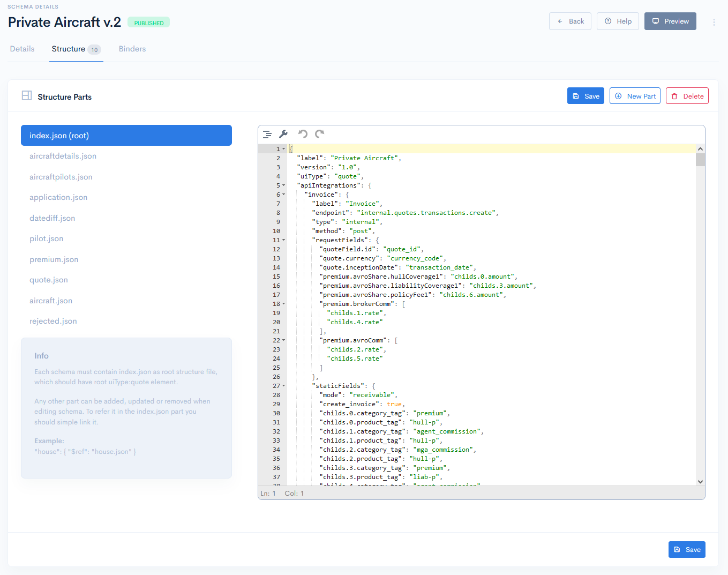Click the monitor icon on the Preview button
728x575 pixels.
coord(656,21)
